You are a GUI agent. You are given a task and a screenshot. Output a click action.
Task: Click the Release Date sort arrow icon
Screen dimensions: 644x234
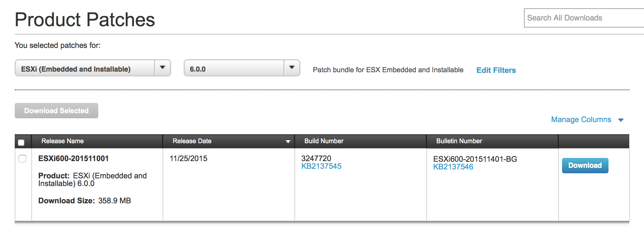coord(288,141)
